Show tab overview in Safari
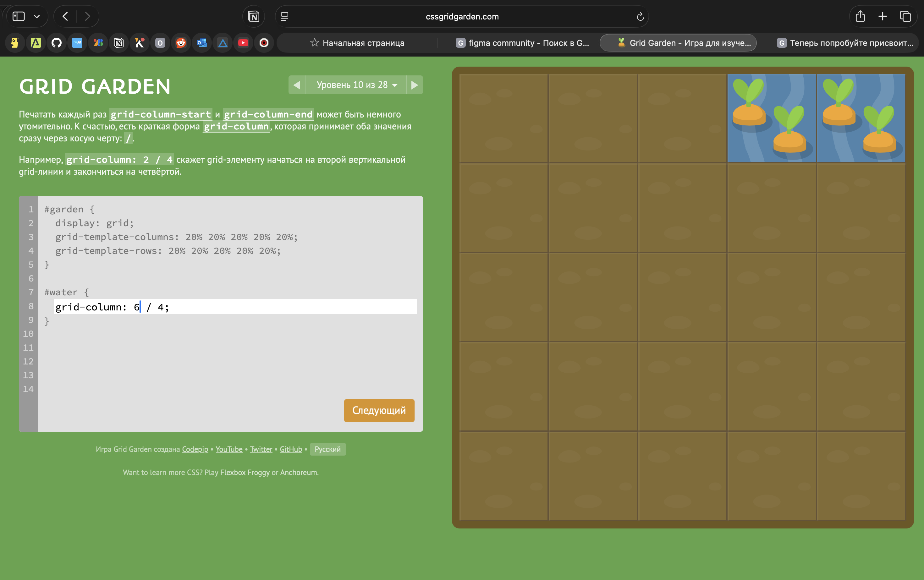924x580 pixels. pos(905,16)
